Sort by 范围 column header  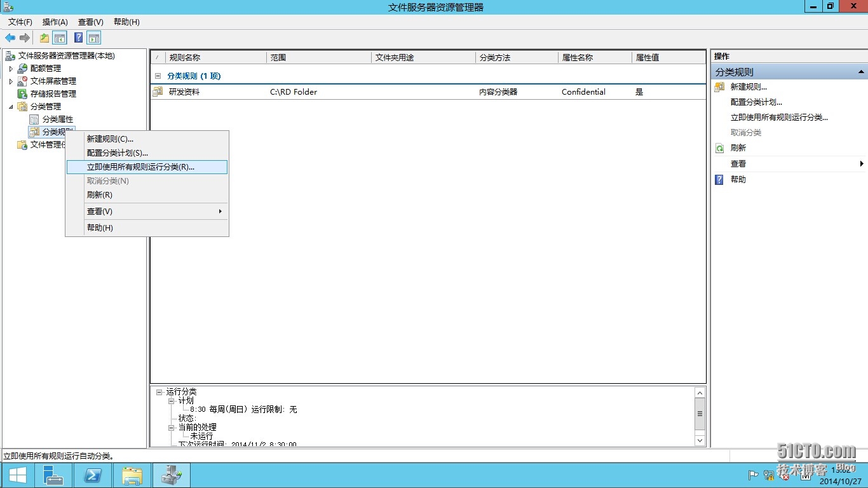319,57
